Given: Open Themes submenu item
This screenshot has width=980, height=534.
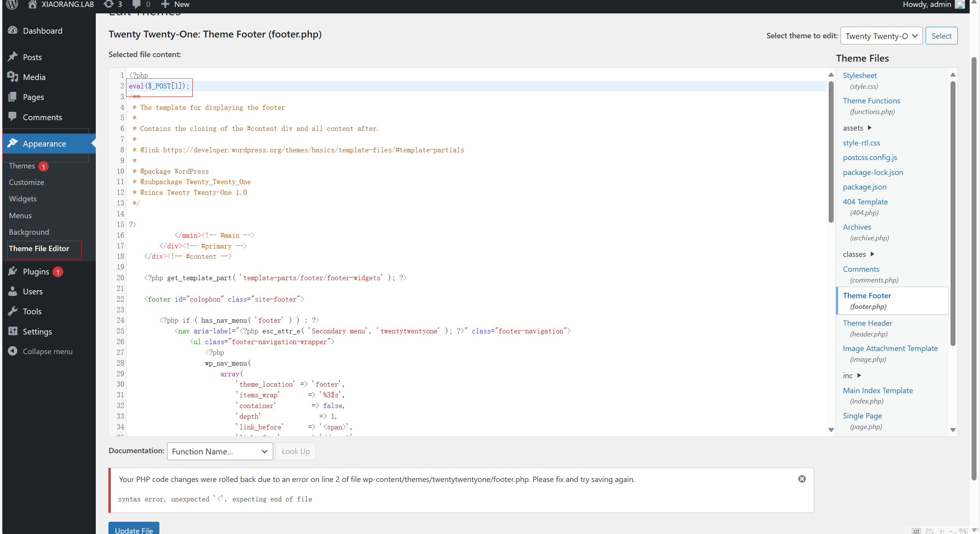Looking at the screenshot, I should click(22, 166).
